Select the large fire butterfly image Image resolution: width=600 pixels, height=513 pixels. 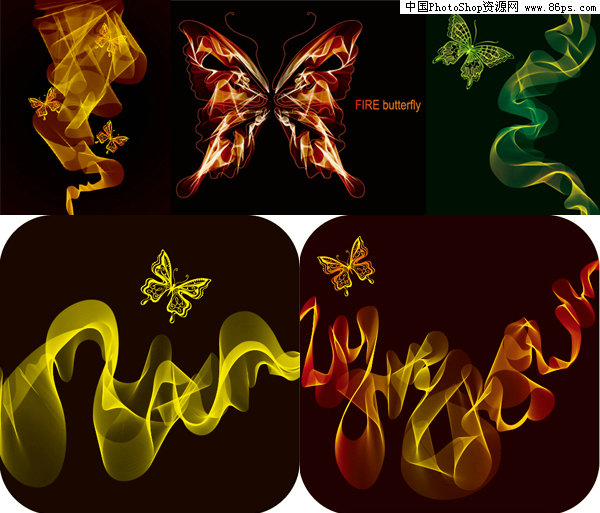click(270, 105)
